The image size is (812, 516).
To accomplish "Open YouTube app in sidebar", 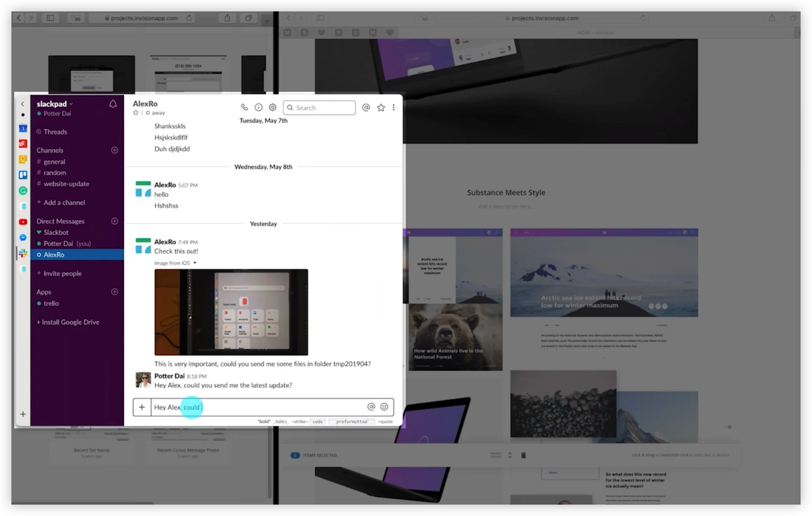I will point(23,222).
